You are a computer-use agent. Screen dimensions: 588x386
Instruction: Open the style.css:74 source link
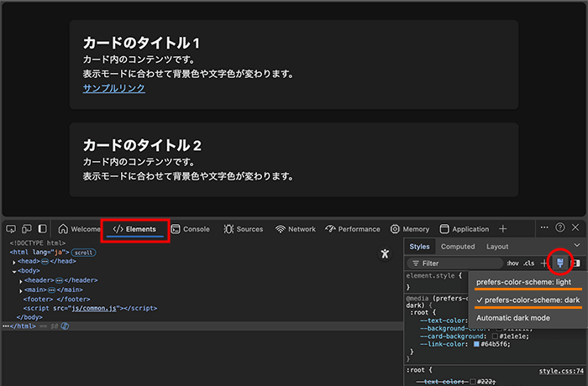[x=561, y=371]
